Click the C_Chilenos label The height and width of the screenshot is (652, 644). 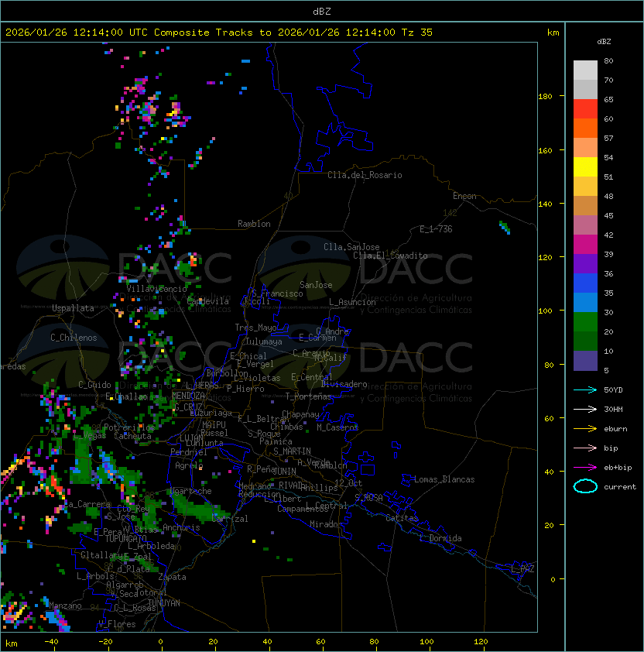click(74, 338)
